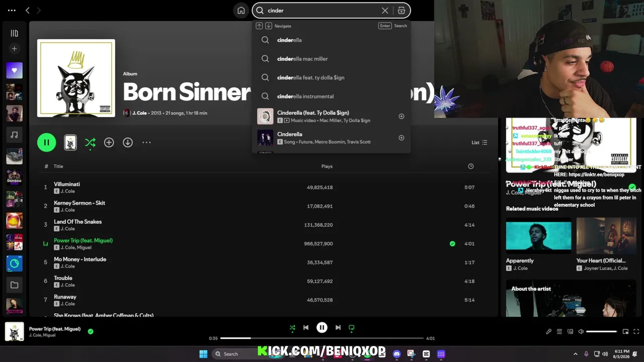Select the Trouble track row

264,281
